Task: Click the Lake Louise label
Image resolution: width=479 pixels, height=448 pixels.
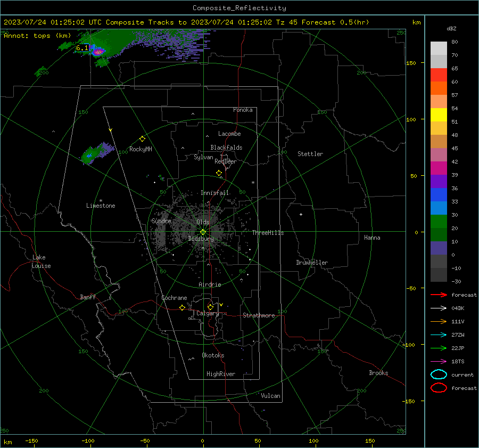Action: coord(41,262)
